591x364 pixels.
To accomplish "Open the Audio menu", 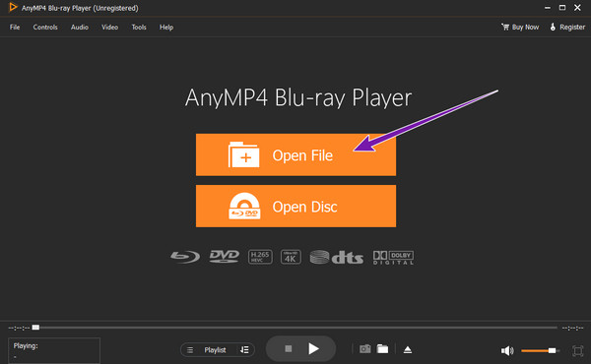I will pos(80,28).
